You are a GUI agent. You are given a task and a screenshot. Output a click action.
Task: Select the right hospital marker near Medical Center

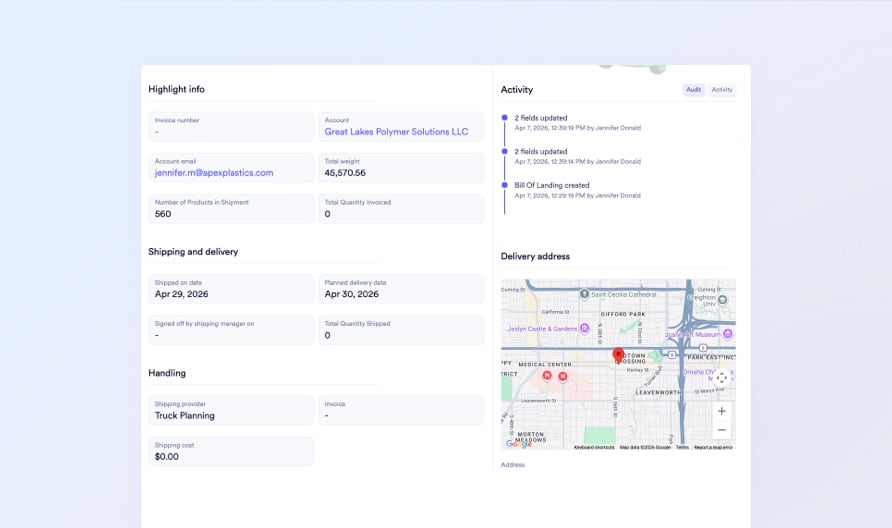click(x=563, y=377)
